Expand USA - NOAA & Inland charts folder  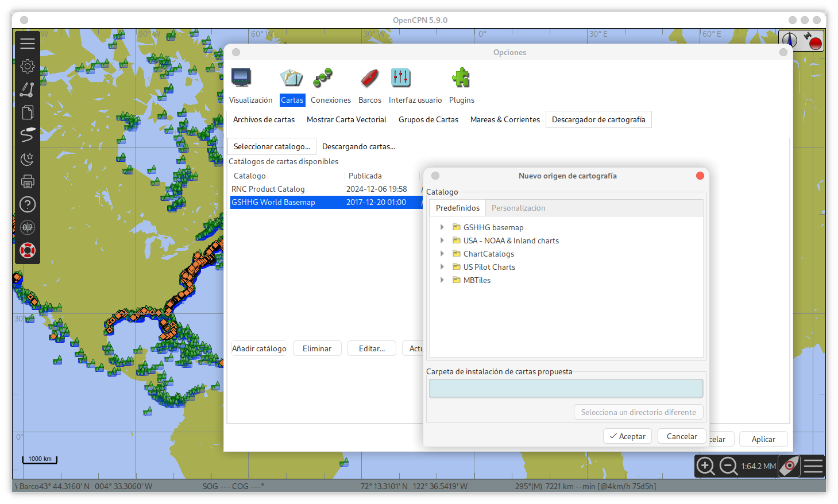(442, 241)
